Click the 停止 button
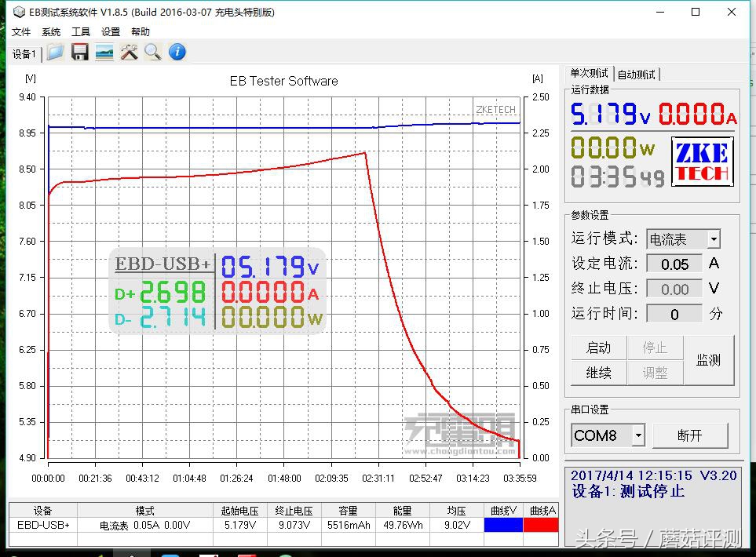Screen dimensions: 756x557 point(655,348)
